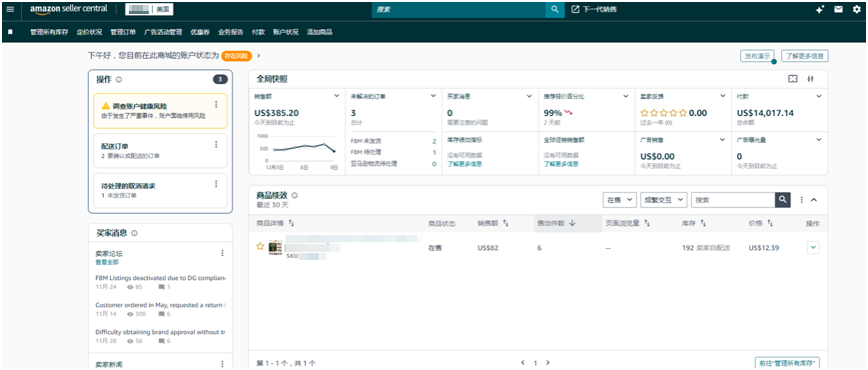Open 定价状况 in navigation bar
The width and height of the screenshot is (868, 370).
pyautogui.click(x=89, y=32)
